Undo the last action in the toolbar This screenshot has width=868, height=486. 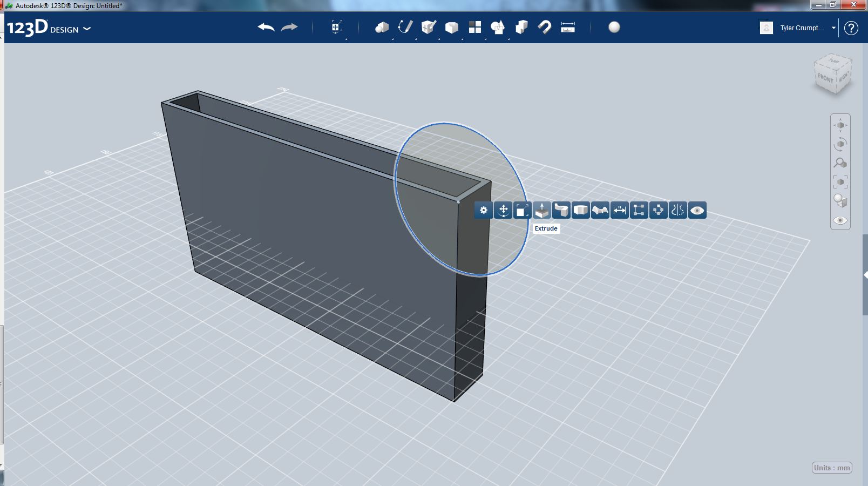coord(266,27)
